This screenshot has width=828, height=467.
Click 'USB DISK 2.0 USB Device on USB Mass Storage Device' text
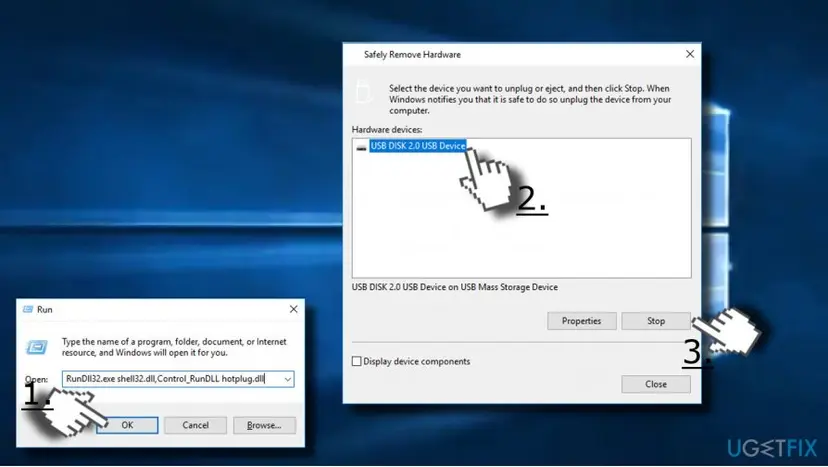[x=455, y=287]
